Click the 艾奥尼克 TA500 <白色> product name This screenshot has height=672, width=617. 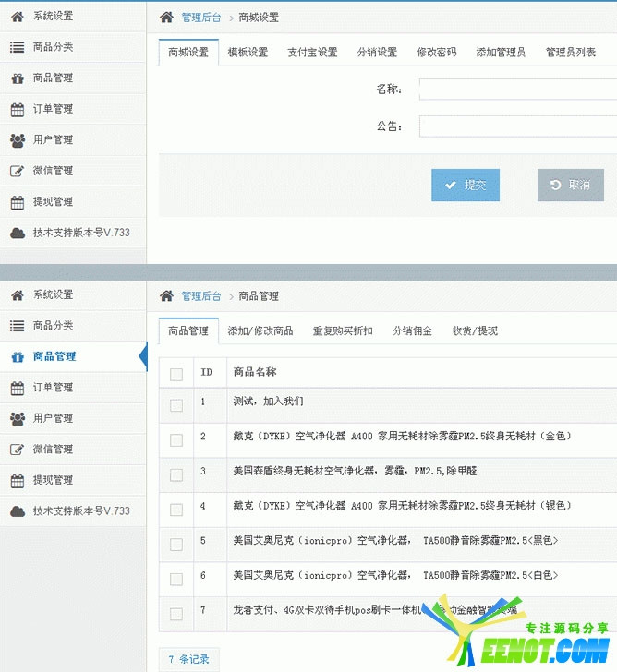[395, 575]
